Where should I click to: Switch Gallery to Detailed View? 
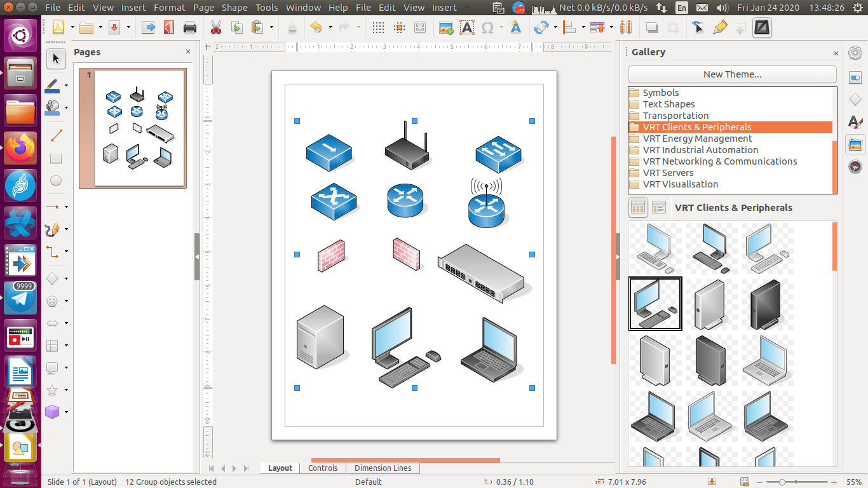pyautogui.click(x=659, y=208)
